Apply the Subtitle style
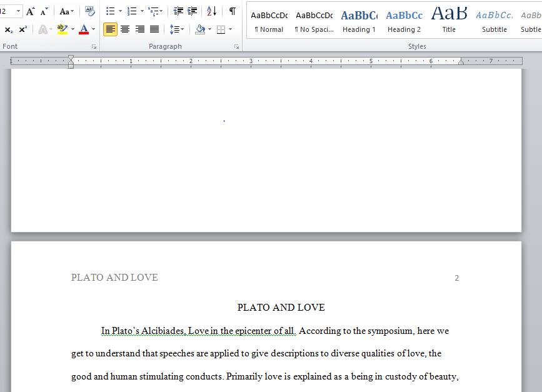 (494, 21)
